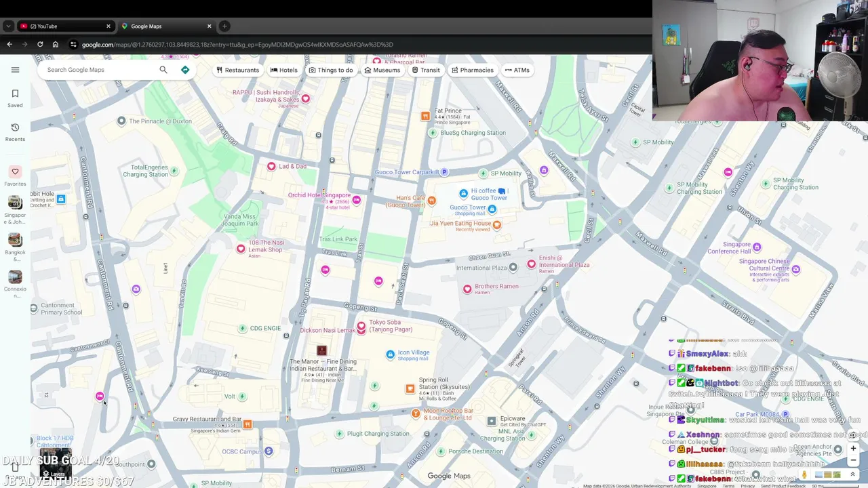Screen dimensions: 868x488
Task: Close the Google Maps tab
Action: 209,26
